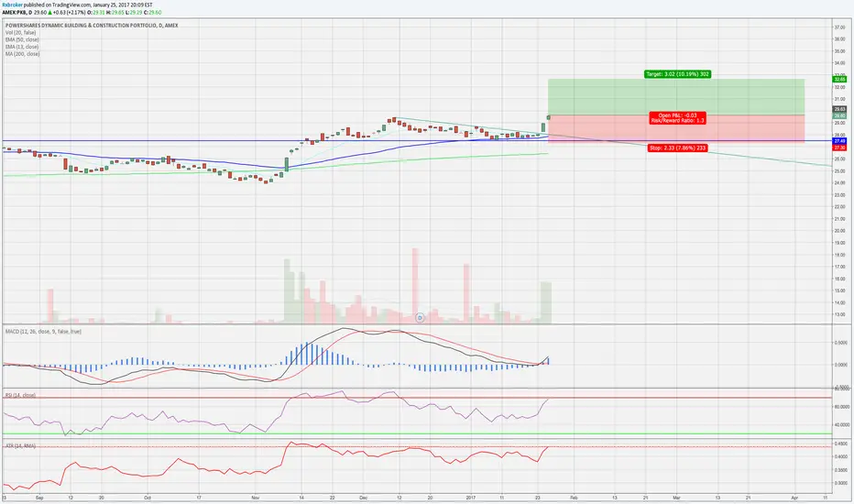854x504 pixels.
Task: Open the Rxbroker author link
Action: pos(13,5)
